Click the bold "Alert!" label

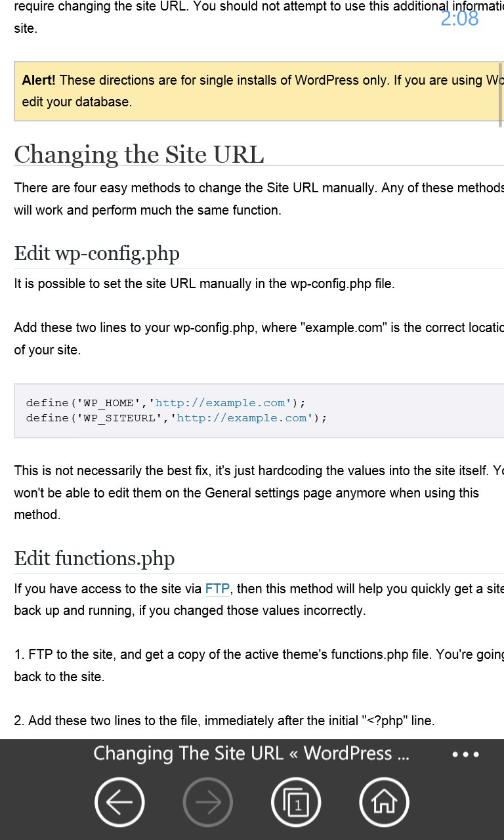(x=39, y=81)
